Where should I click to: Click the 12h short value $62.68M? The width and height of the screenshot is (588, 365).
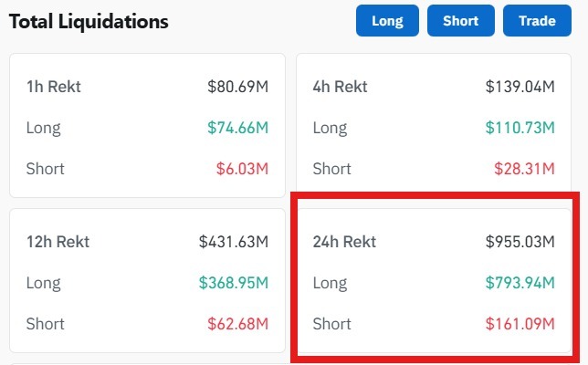(237, 324)
